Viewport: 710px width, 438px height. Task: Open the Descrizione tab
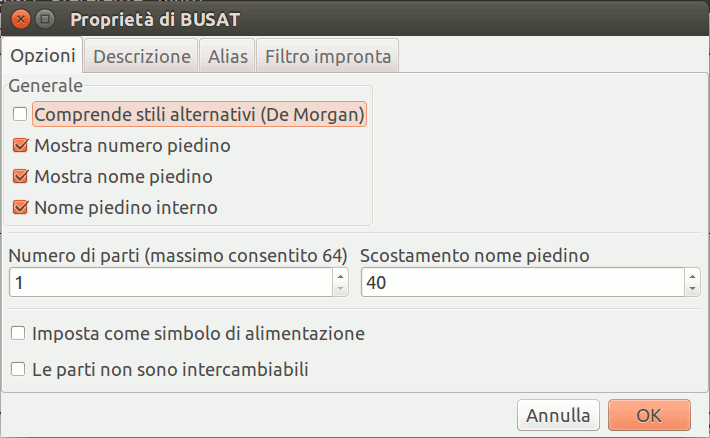coord(142,56)
